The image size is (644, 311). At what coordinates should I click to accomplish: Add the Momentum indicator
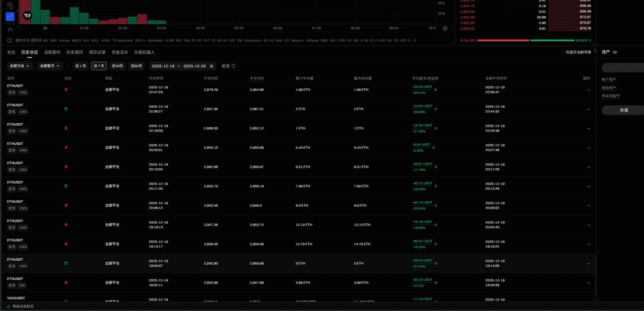click(x=253, y=40)
